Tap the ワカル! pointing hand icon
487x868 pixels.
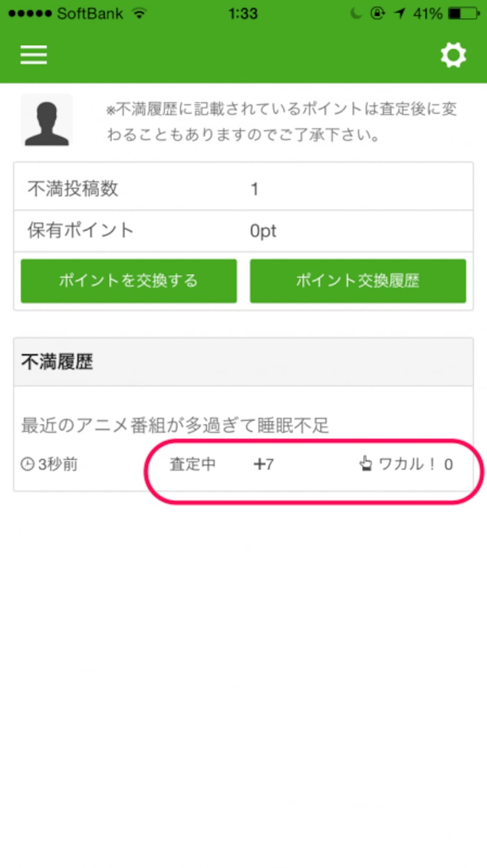[365, 465]
